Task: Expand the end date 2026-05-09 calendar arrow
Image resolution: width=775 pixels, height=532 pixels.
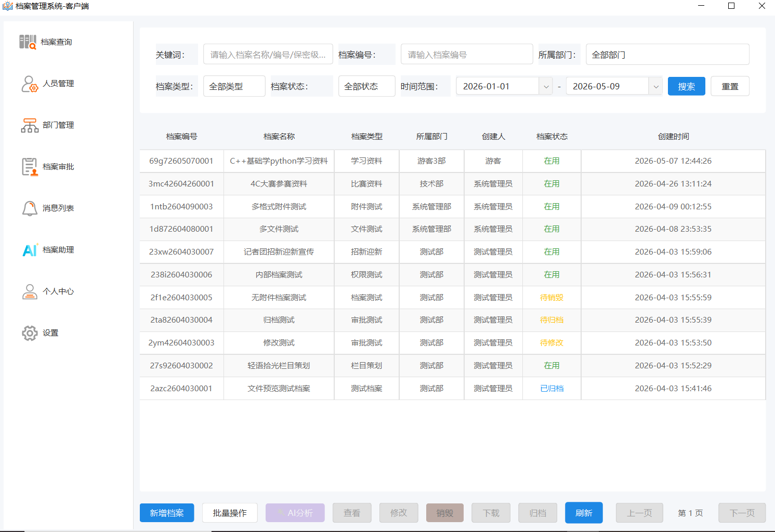Action: [x=656, y=86]
